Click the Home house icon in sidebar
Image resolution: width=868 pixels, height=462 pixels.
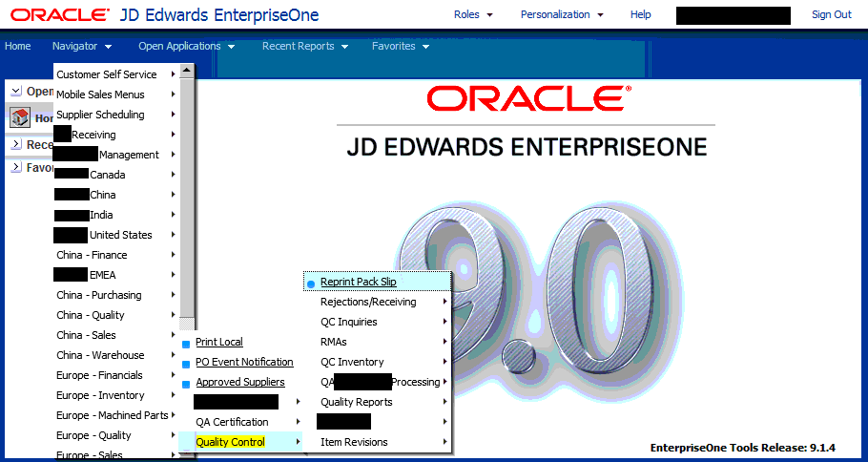[x=20, y=118]
